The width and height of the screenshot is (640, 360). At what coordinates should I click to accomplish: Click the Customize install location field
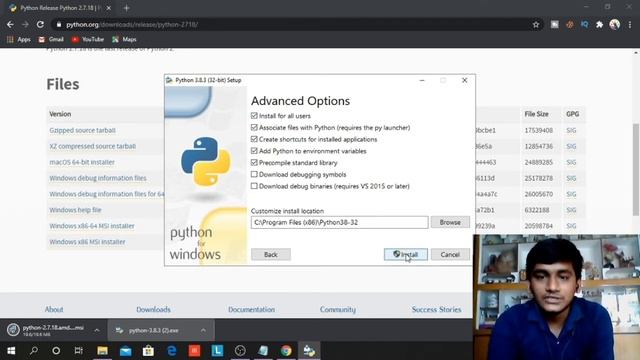tap(340, 222)
